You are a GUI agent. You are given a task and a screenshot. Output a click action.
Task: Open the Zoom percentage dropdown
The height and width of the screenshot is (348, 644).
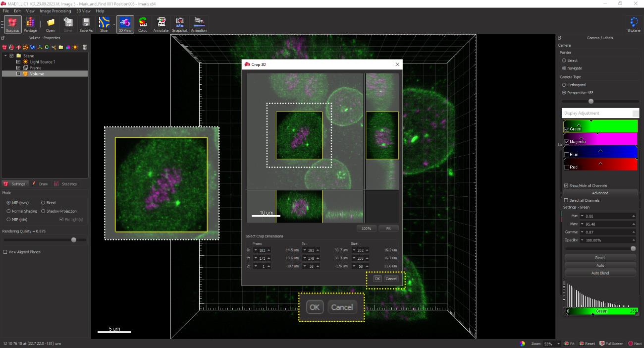(x=559, y=344)
